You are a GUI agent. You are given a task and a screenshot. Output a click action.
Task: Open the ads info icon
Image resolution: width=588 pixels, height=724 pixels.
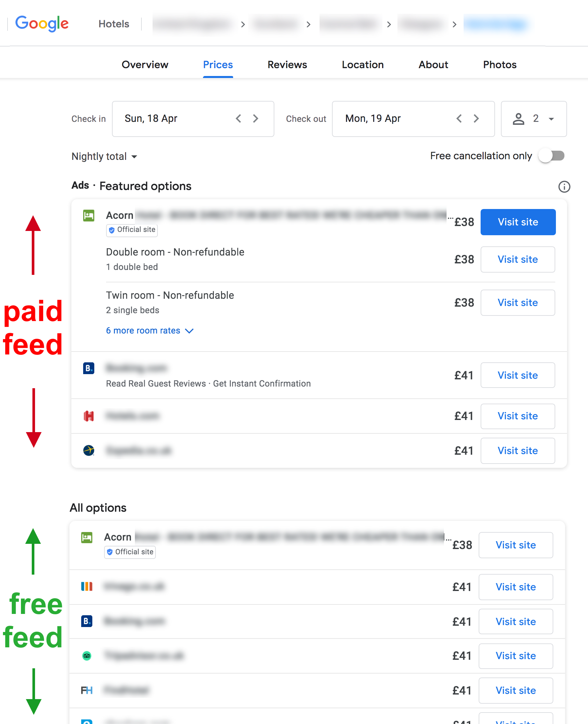click(x=564, y=187)
